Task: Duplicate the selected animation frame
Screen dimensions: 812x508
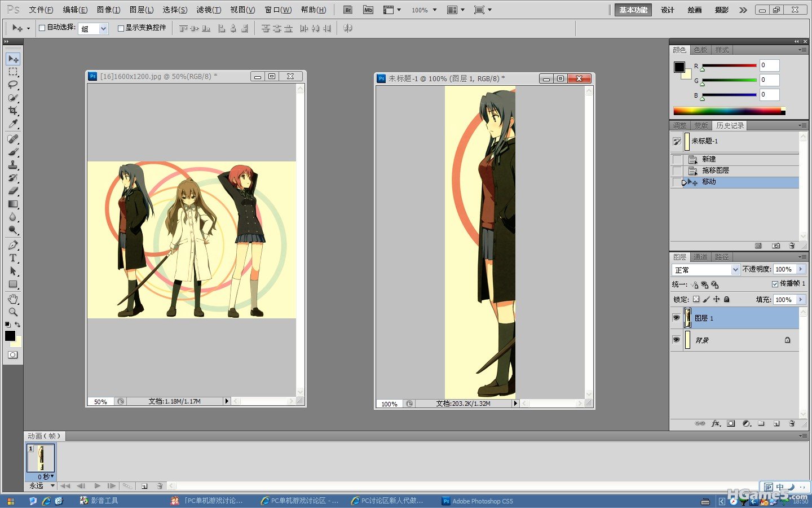Action: coord(144,485)
